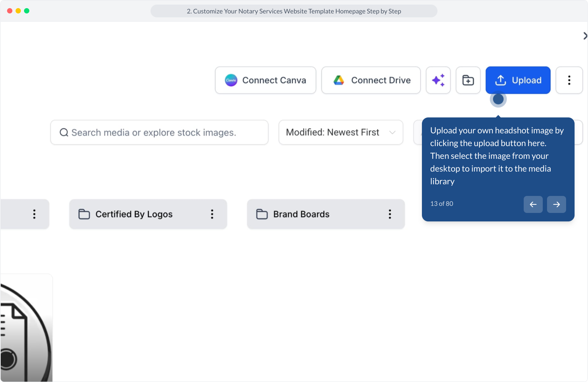This screenshot has width=588, height=382.
Task: Click the Connect Canva button
Action: (x=265, y=80)
